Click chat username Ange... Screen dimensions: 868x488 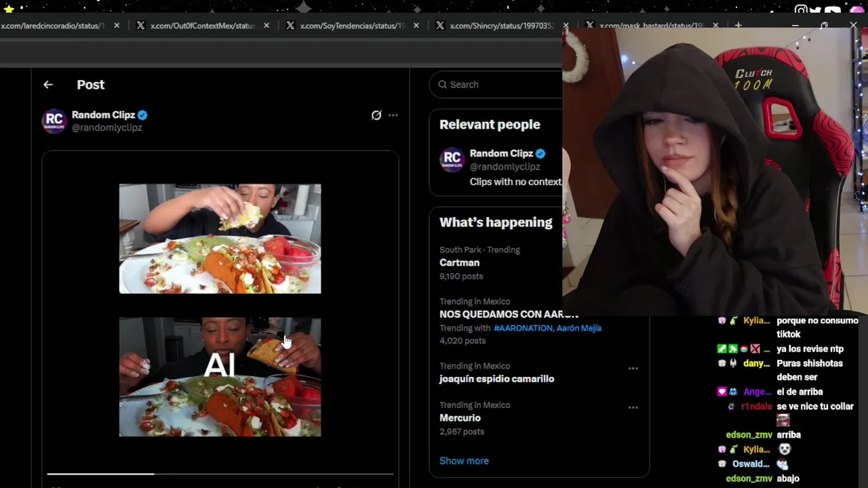click(756, 392)
